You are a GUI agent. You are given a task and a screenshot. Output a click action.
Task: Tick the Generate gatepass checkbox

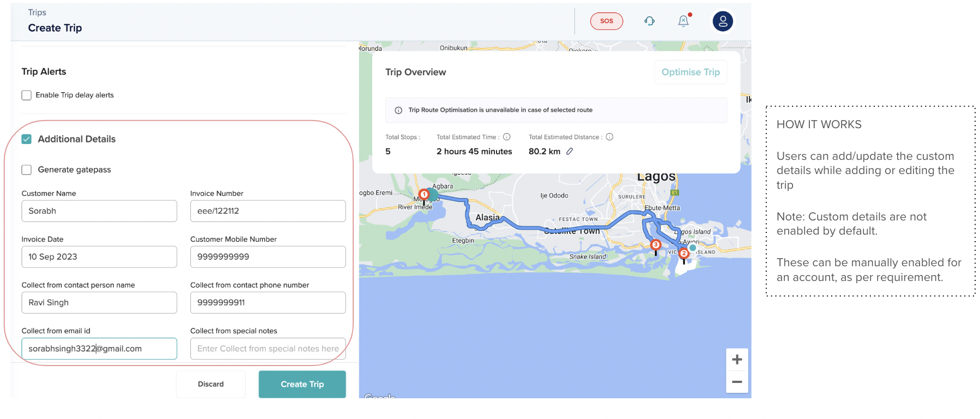(x=27, y=170)
